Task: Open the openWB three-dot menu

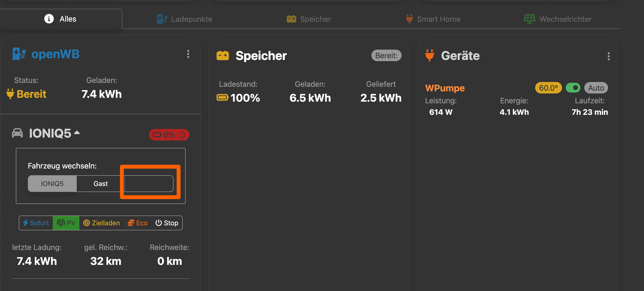Action: point(188,54)
